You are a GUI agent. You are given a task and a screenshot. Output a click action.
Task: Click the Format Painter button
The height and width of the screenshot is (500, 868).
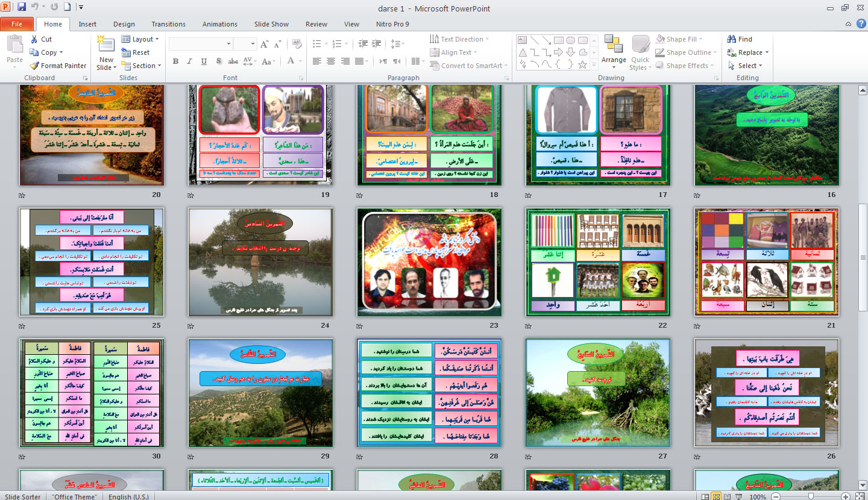pos(58,66)
